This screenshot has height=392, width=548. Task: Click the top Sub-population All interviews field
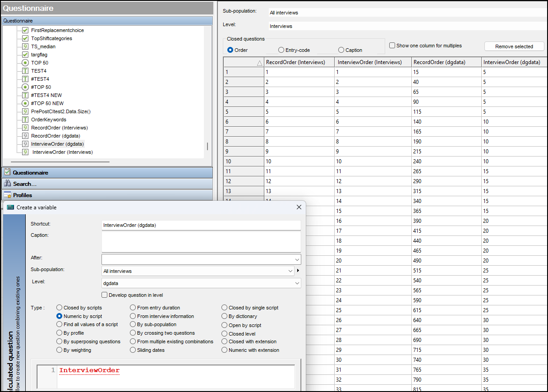[407, 13]
